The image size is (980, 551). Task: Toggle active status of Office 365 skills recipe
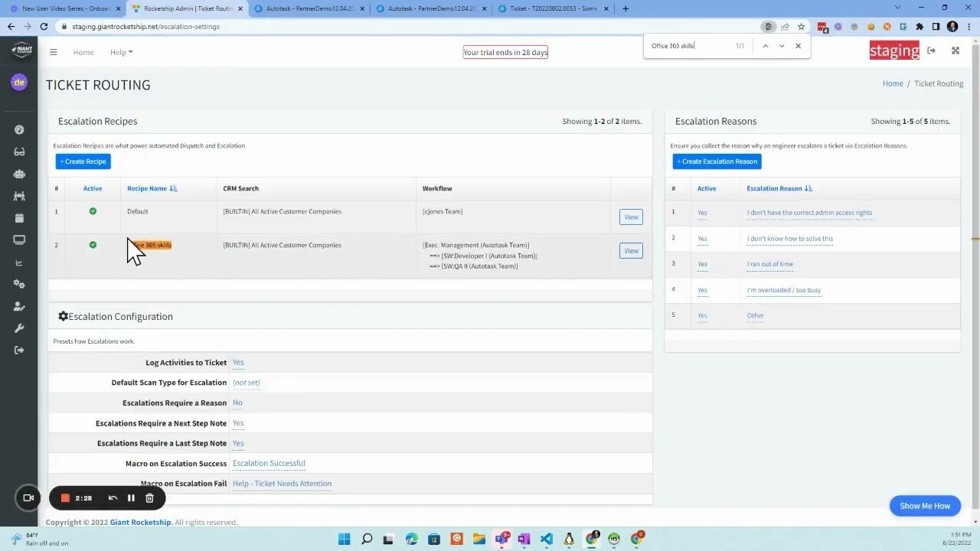click(x=93, y=245)
